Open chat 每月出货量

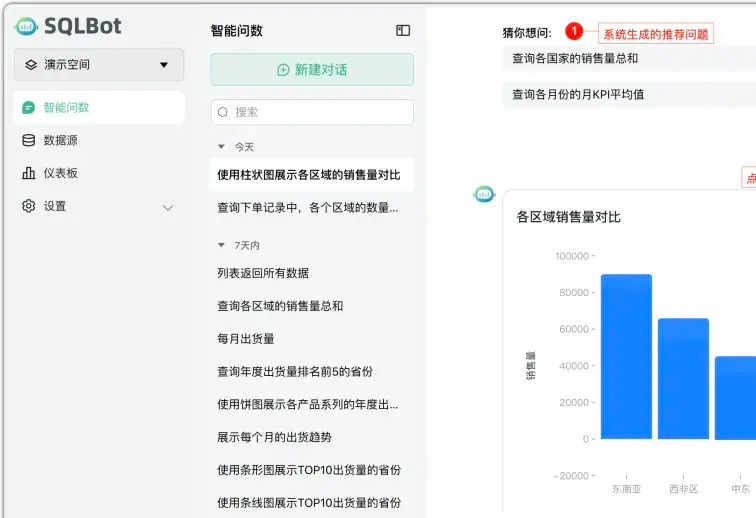coord(312,339)
